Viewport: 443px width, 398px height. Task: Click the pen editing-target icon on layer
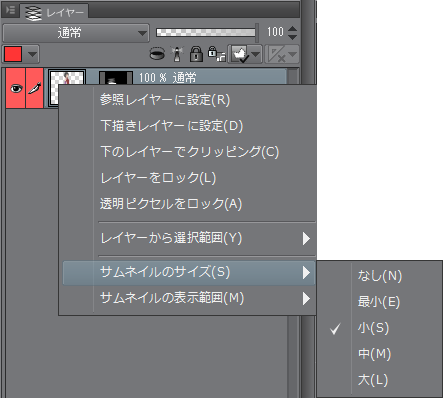pos(35,88)
